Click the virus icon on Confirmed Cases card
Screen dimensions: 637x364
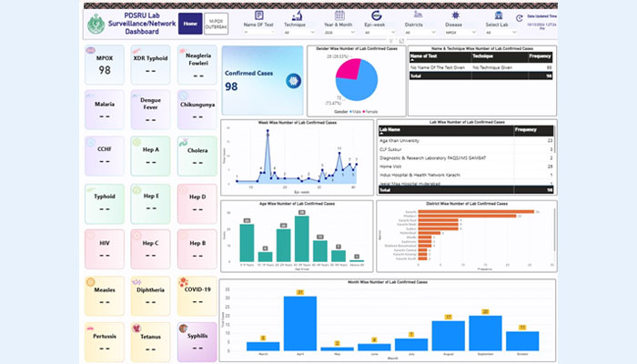pos(293,81)
